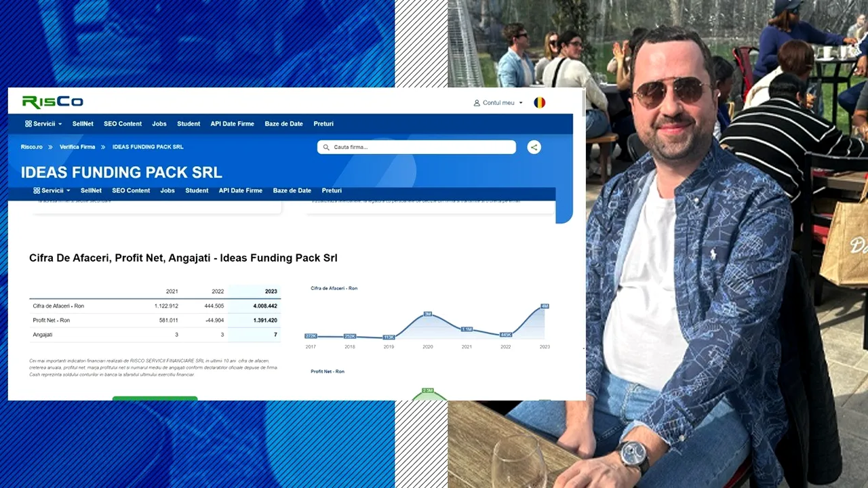Screen dimensions: 868x488
Task: Click the Romanian flag language icon
Action: pyautogui.click(x=539, y=102)
